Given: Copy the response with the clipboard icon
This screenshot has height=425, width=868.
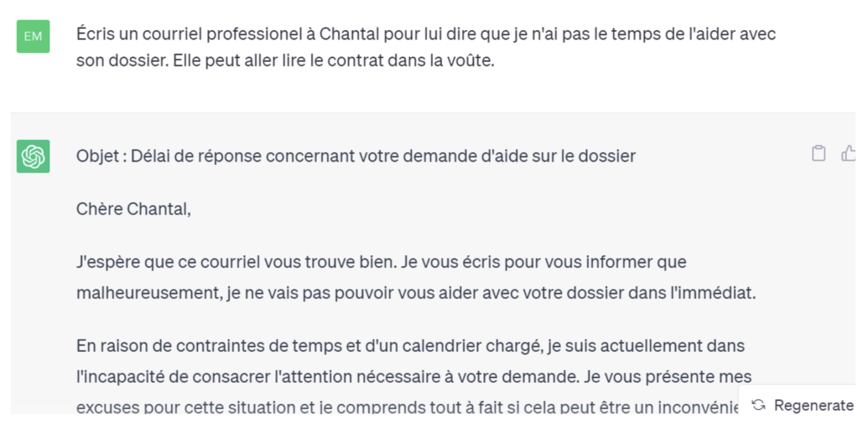Looking at the screenshot, I should click(819, 153).
